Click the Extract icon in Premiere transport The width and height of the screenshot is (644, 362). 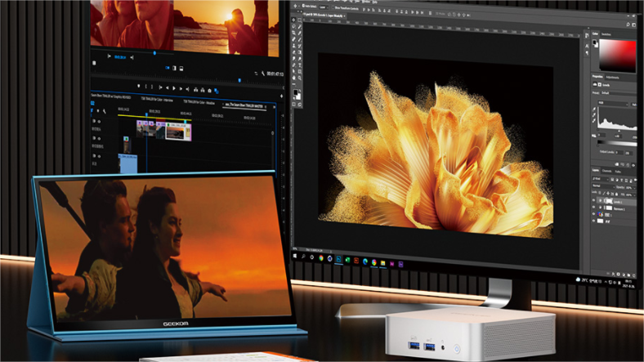203,90
